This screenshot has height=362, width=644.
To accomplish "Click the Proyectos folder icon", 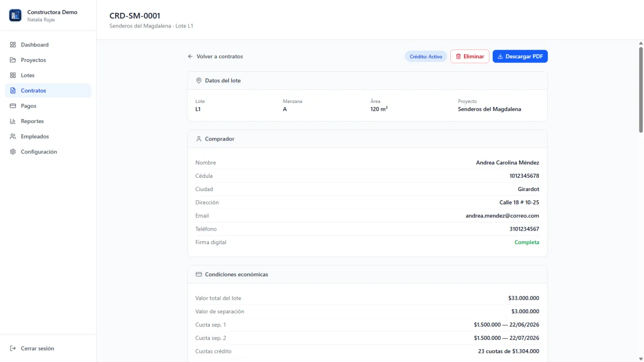I will [x=13, y=60].
